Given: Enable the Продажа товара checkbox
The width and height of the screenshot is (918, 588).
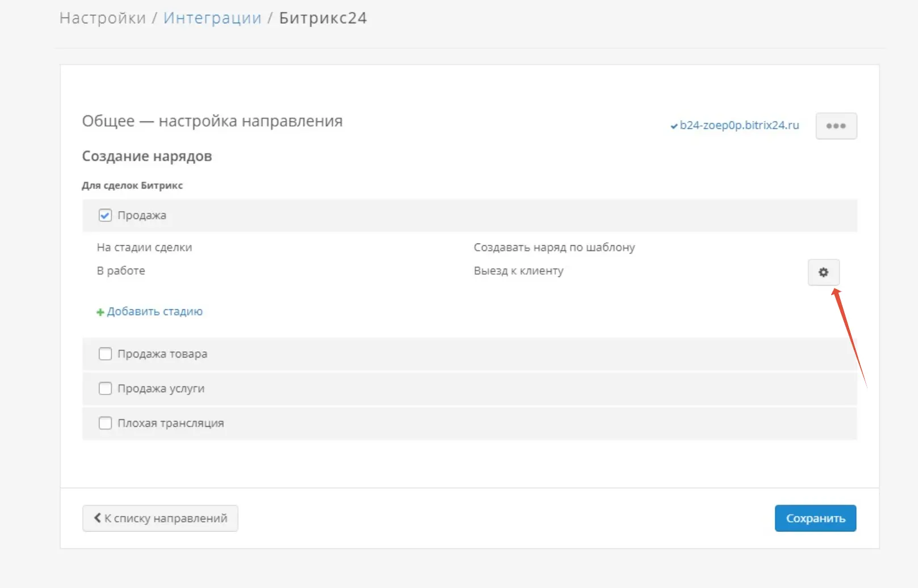Looking at the screenshot, I should coord(105,354).
